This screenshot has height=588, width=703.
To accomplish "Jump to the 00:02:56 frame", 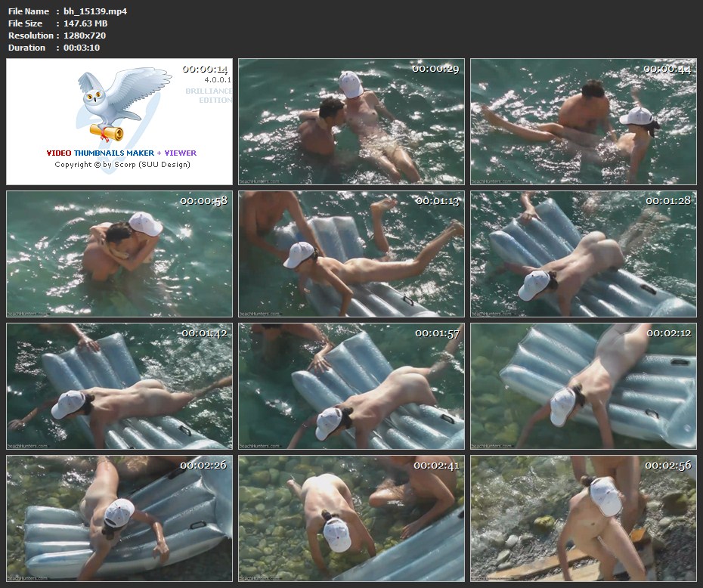I will click(583, 518).
